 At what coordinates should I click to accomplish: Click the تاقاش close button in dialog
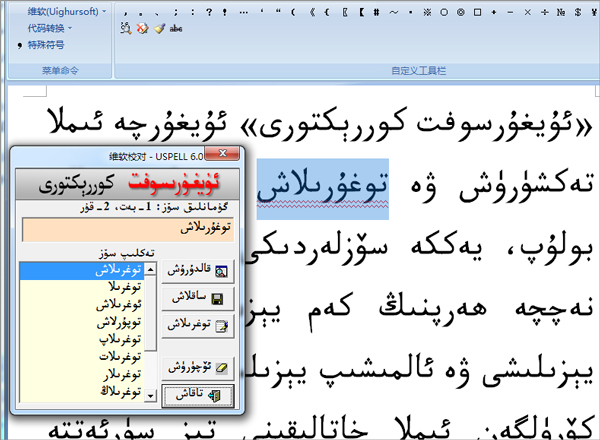point(197,395)
